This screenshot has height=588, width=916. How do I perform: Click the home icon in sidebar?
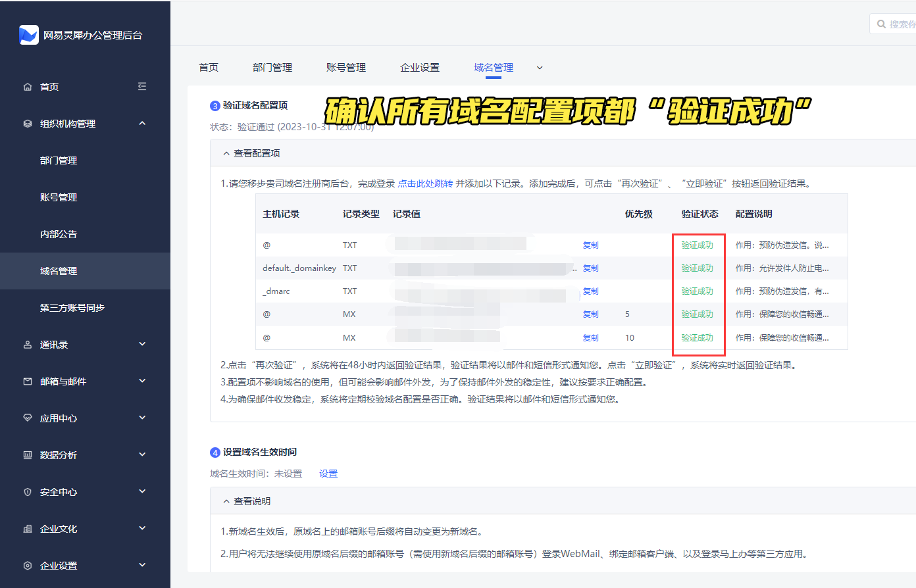[28, 87]
